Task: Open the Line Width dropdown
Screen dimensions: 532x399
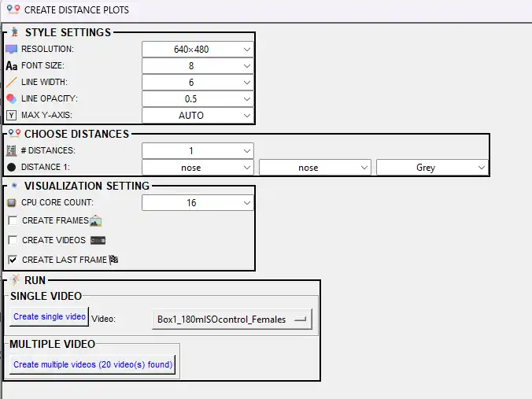Action: 198,83
